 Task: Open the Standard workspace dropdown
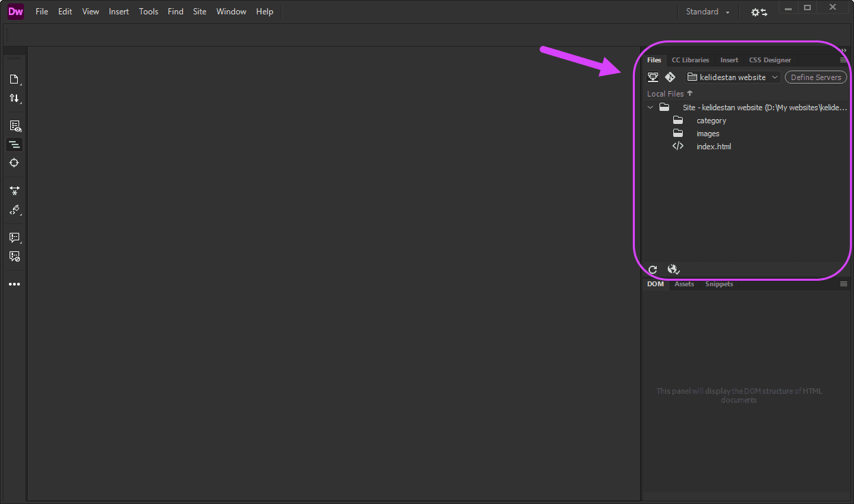point(707,12)
